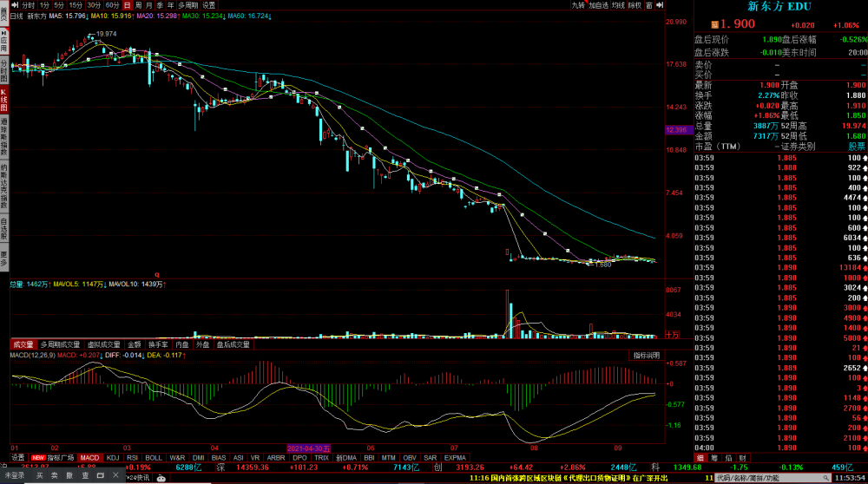
Task: Toggle 九转 indicator
Action: (578, 5)
